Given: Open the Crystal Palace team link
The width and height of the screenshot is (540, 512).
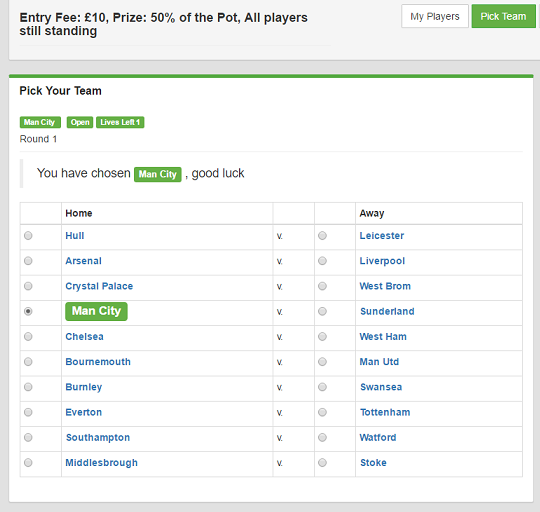Looking at the screenshot, I should 99,286.
